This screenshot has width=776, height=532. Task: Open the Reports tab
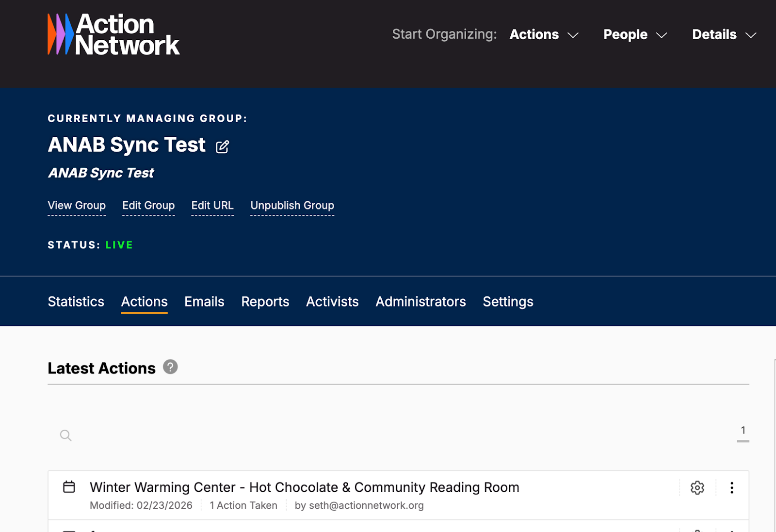(x=265, y=301)
